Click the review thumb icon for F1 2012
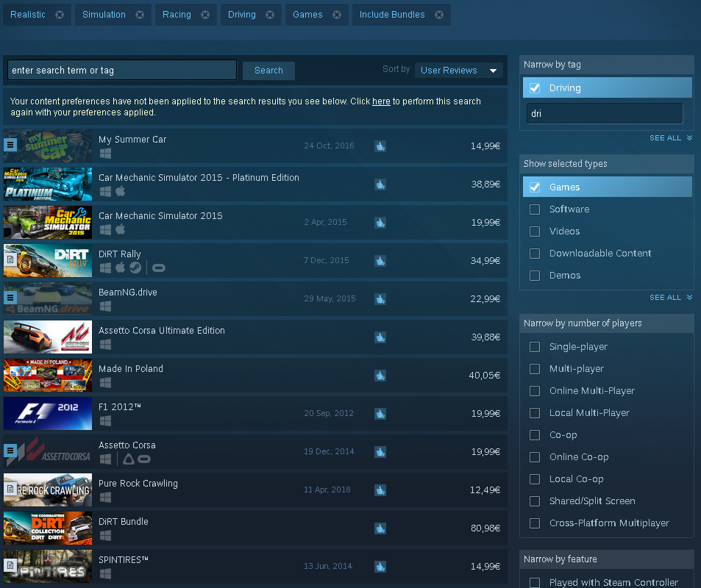The width and height of the screenshot is (701, 588). point(380,414)
